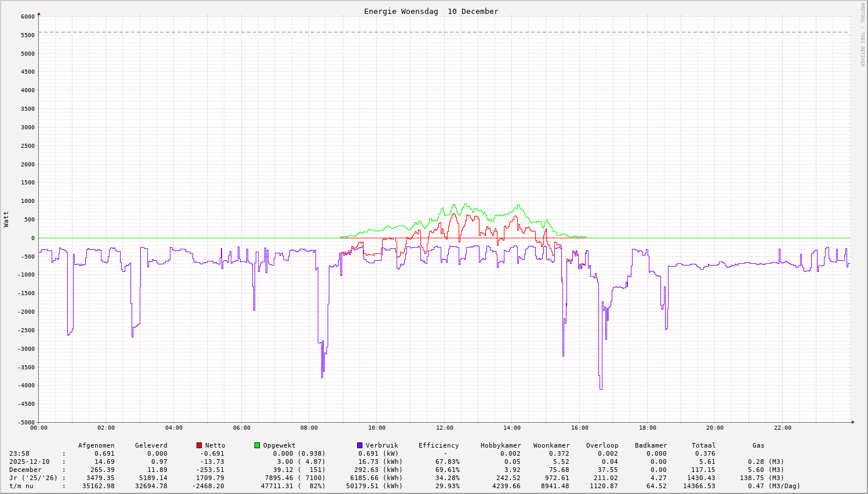Viewport: 868px width, 494px height.
Task: Select the 12:00 time axis label
Action: tap(444, 428)
